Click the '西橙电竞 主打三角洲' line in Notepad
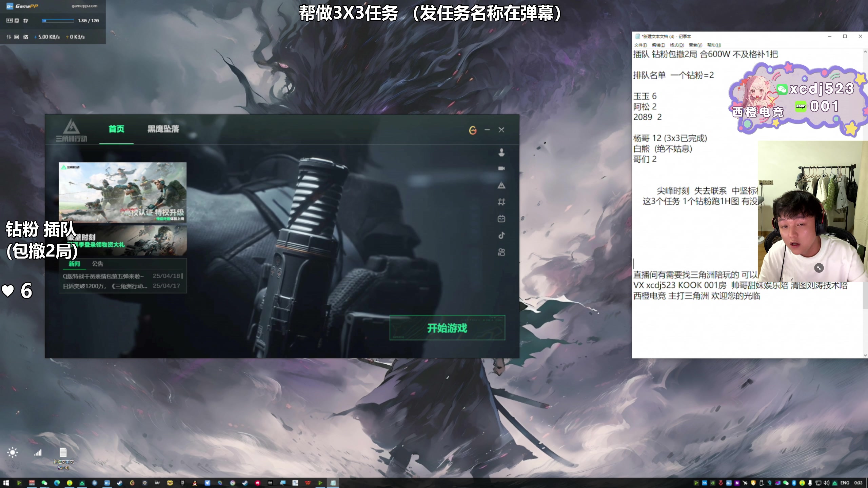 (697, 296)
